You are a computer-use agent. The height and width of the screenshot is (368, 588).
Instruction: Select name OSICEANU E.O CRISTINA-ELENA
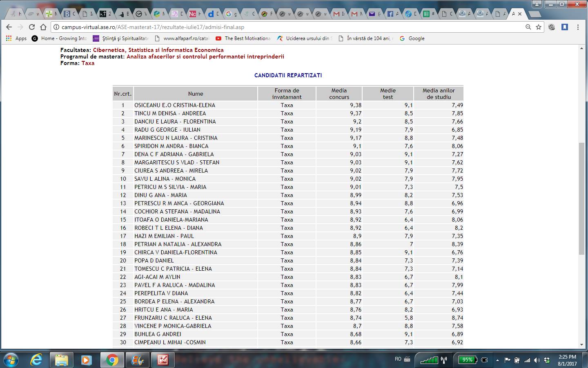[x=175, y=105]
